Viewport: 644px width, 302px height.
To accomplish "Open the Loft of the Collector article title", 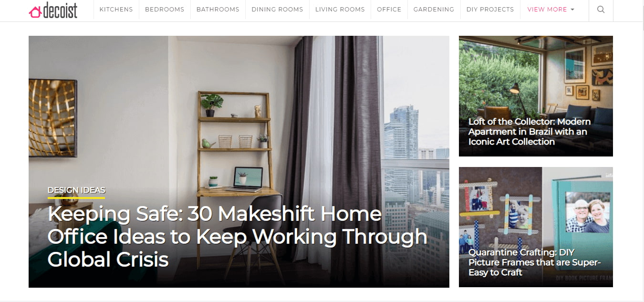I will [530, 132].
